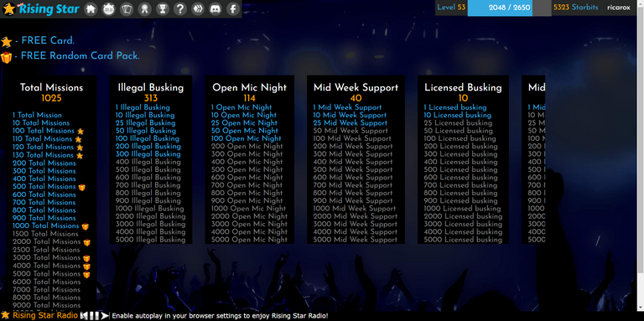The image size is (644, 321).
Task: Open the cards collection icon
Action: 127,8
